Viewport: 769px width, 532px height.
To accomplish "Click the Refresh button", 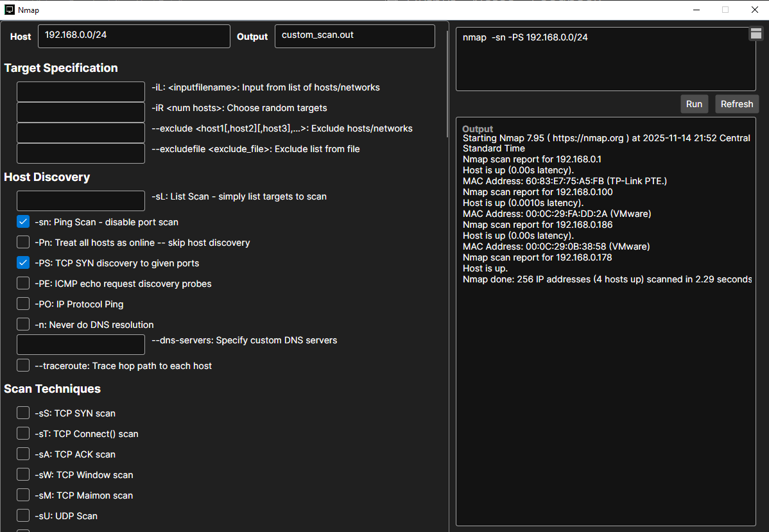I will (736, 104).
